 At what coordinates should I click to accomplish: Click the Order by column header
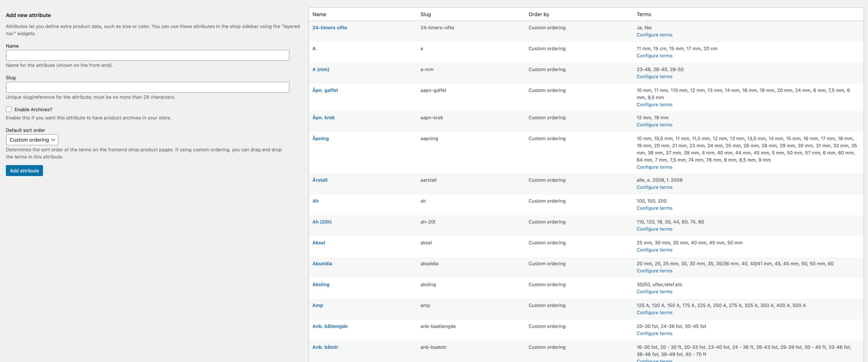pos(539,14)
